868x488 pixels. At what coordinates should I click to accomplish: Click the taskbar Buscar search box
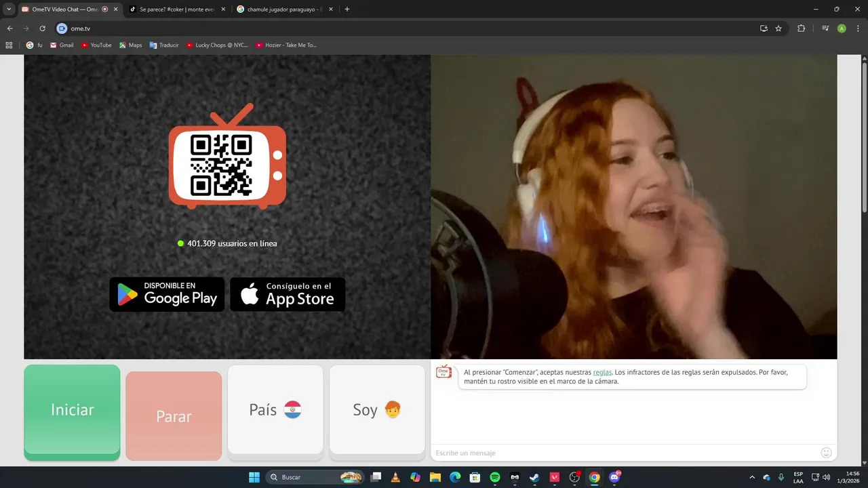pos(315,477)
